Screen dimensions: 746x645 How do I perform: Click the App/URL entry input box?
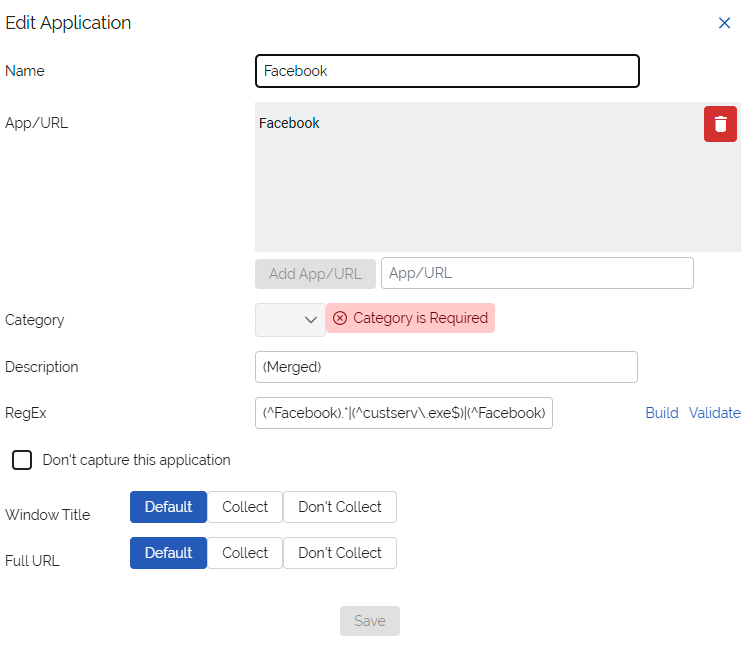[536, 273]
